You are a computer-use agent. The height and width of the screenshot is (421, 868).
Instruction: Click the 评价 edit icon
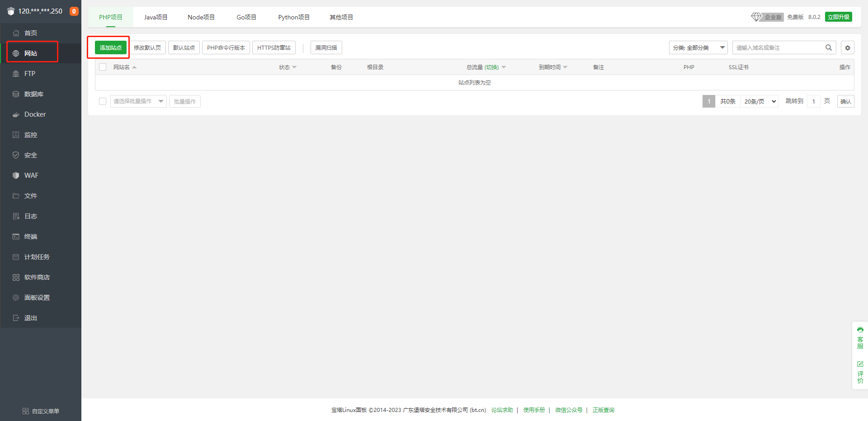(860, 364)
